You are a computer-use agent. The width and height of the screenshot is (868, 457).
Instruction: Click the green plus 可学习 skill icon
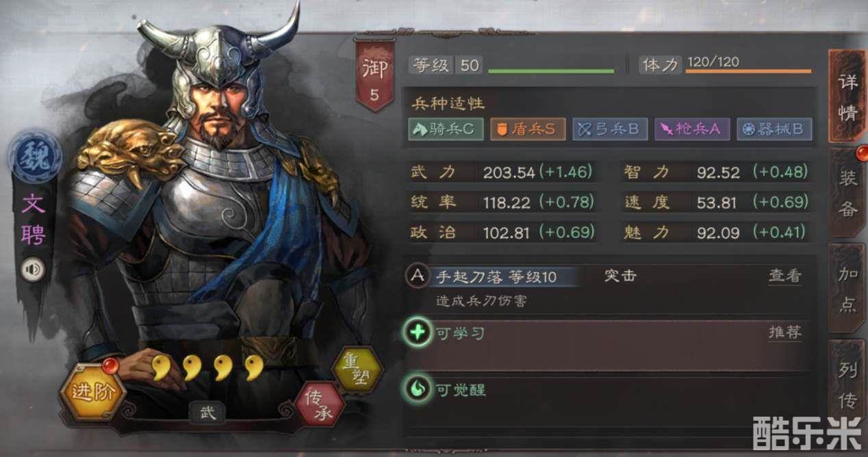pos(417,333)
